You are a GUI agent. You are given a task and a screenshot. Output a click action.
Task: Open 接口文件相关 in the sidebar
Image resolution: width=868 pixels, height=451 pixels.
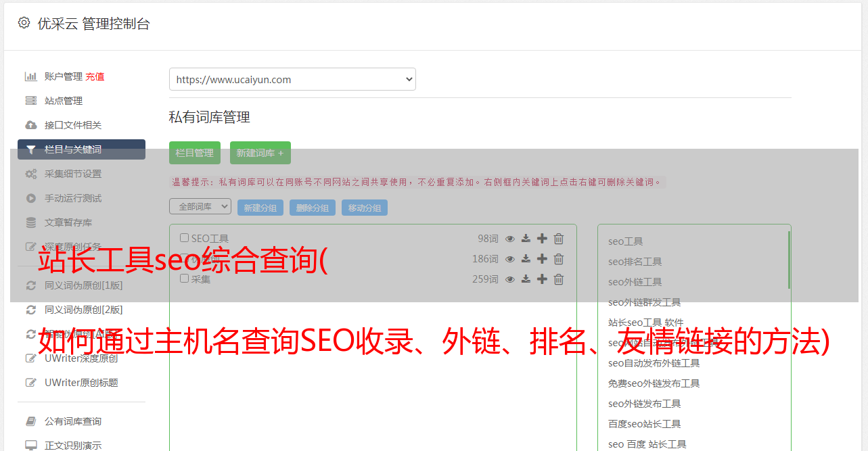click(73, 125)
